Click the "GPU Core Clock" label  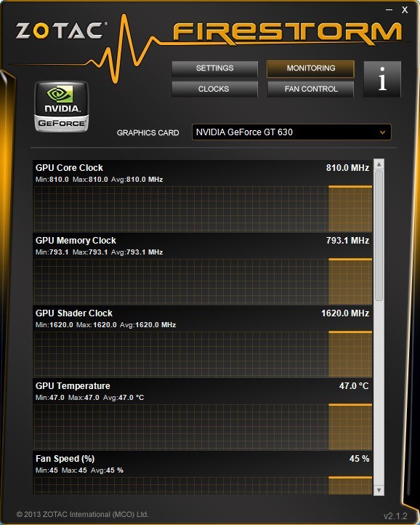tap(69, 168)
